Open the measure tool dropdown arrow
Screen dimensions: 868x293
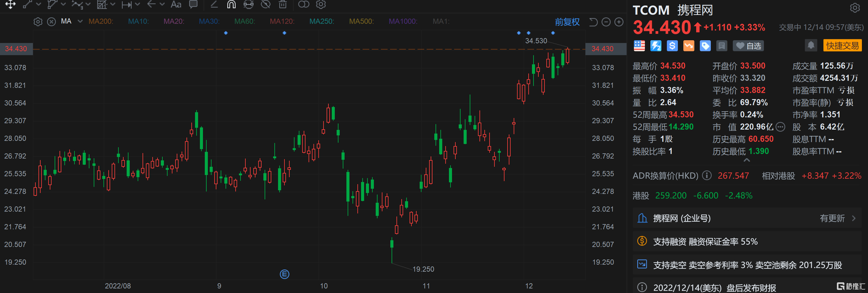[x=137, y=4]
